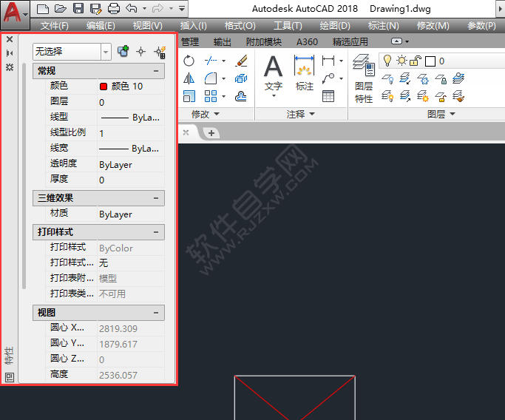
Task: Toggle layer freeze sun icon
Action: click(401, 61)
